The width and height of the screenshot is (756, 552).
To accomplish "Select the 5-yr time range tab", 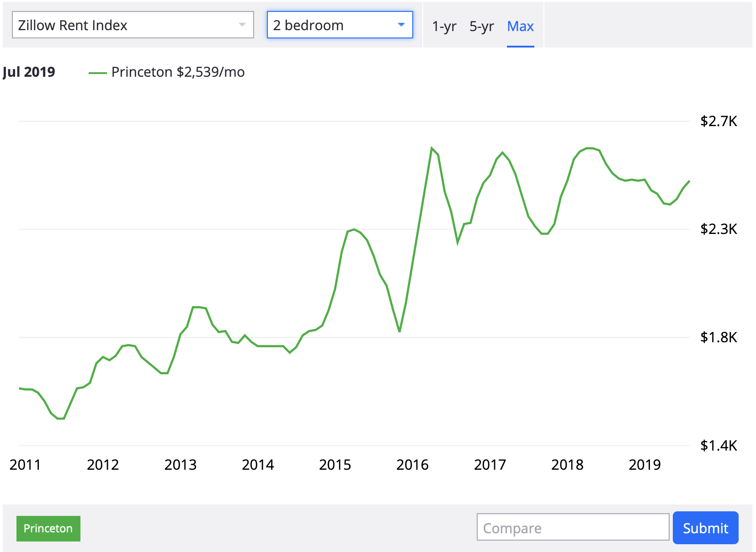I will (x=481, y=27).
